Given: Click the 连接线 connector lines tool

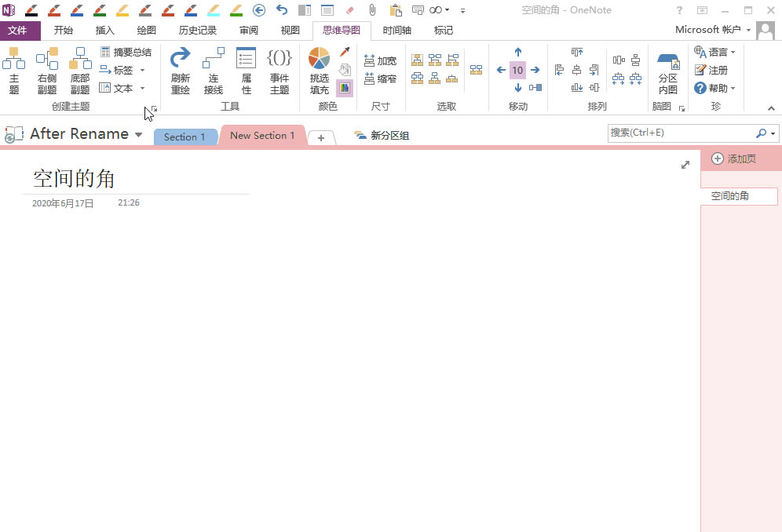Looking at the screenshot, I should coord(213,69).
